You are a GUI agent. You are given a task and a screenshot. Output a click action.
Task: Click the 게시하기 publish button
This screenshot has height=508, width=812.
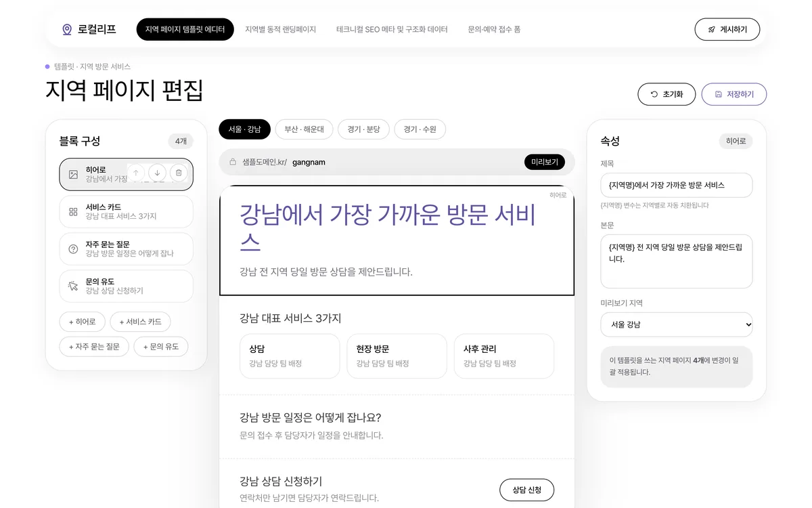click(x=727, y=30)
